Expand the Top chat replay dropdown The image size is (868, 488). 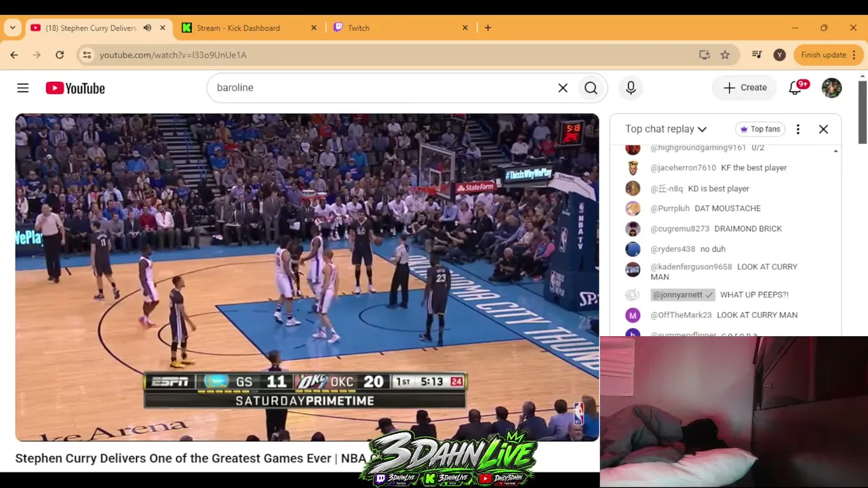pos(666,129)
